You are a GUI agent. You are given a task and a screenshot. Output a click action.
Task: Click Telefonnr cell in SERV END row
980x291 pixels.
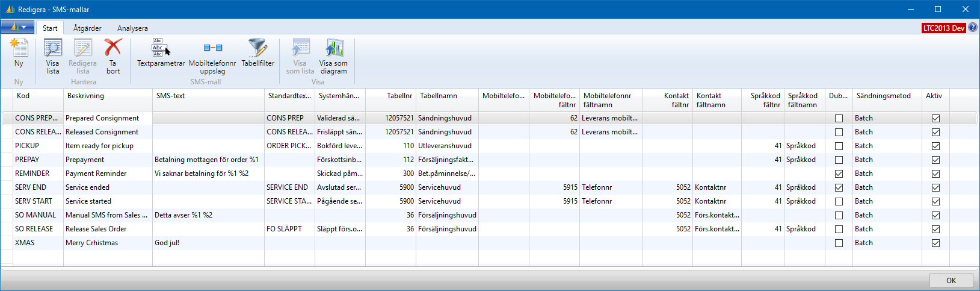[611, 187]
